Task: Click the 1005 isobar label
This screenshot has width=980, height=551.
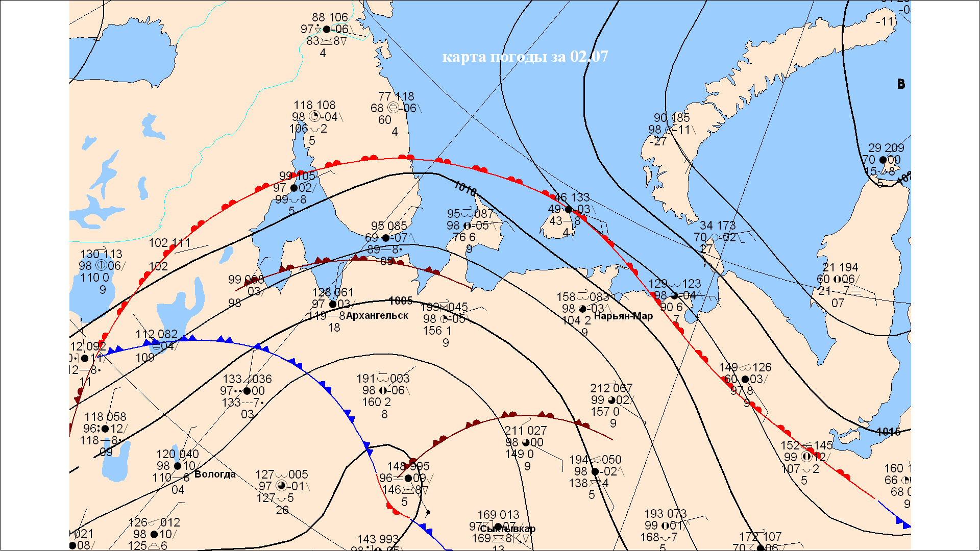Action: point(400,300)
